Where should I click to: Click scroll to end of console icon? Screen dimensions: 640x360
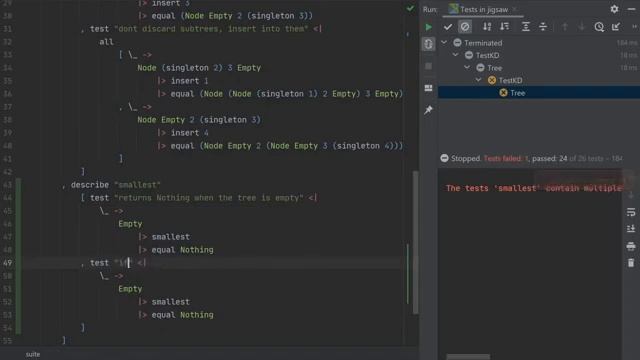(631, 229)
